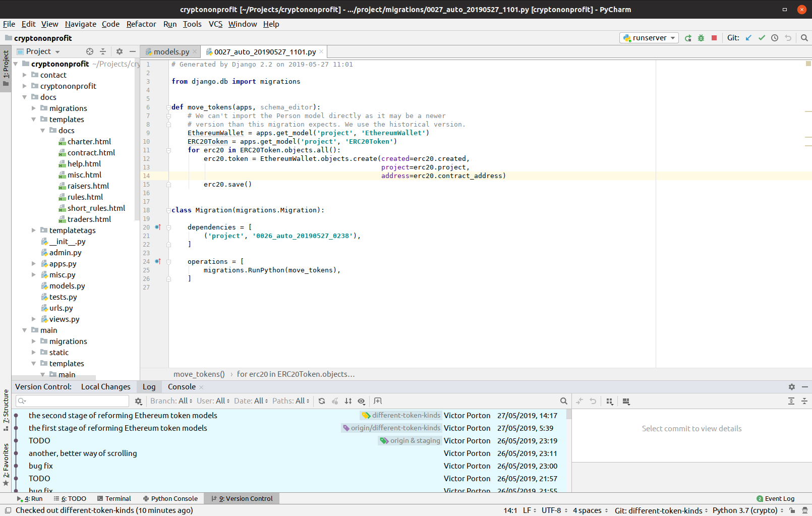
Task: Toggle the eye quick settings in log toolbar
Action: coord(362,401)
